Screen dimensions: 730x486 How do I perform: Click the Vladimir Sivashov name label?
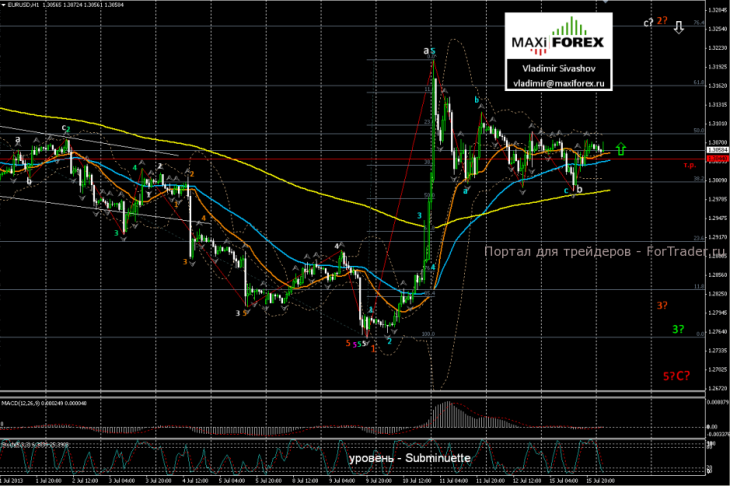[x=559, y=68]
